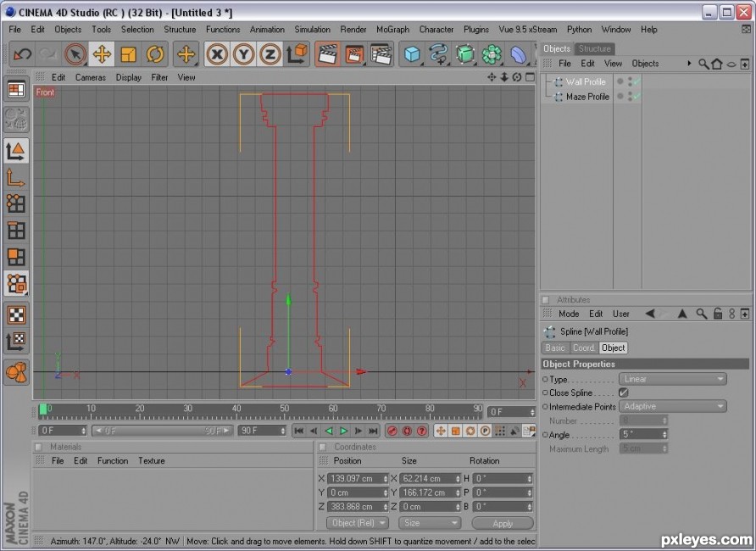Jump to the animation end
This screenshot has height=551, width=756.
(373, 431)
